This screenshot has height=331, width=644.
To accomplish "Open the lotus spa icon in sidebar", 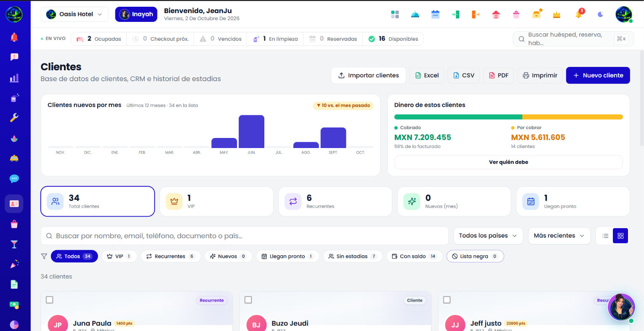I will [x=14, y=138].
